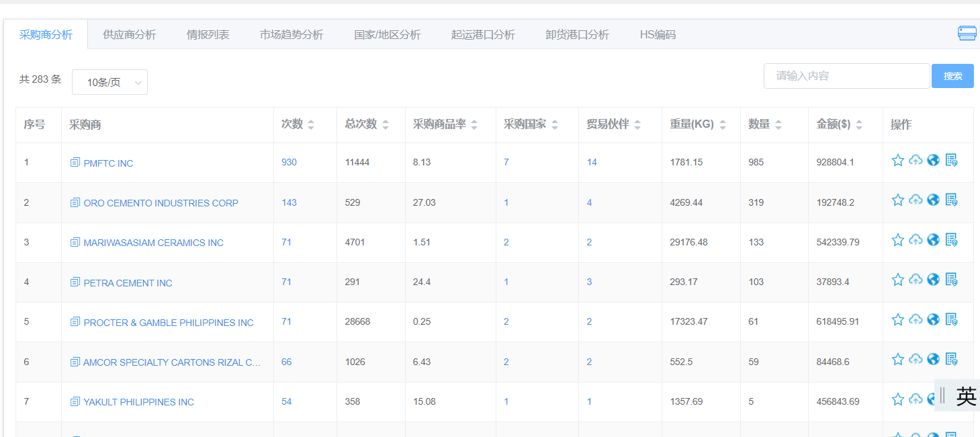Click the globe icon for AMCOR SPECIALTY CARTONS

[x=933, y=359]
